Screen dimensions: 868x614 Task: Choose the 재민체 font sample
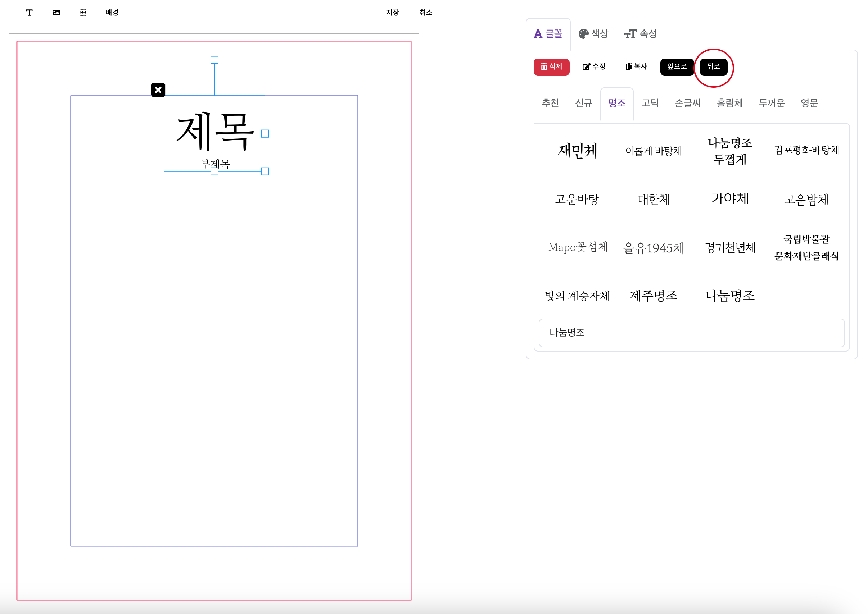tap(577, 151)
